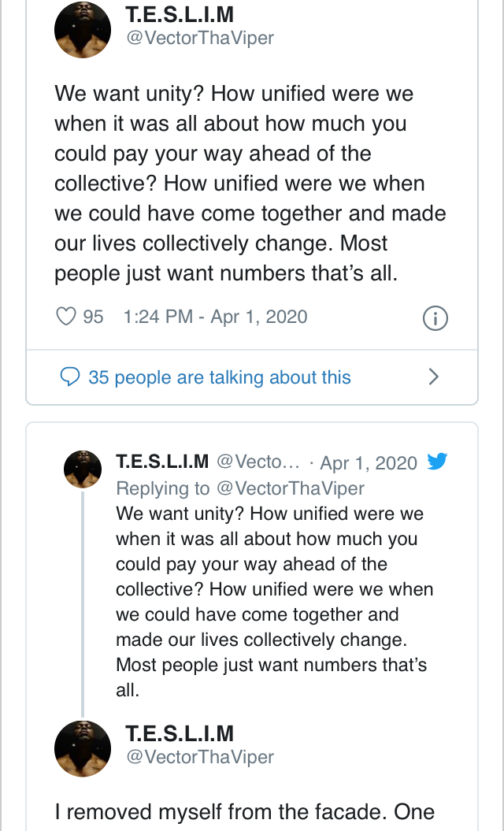Click the 95 likes count

pos(93,317)
